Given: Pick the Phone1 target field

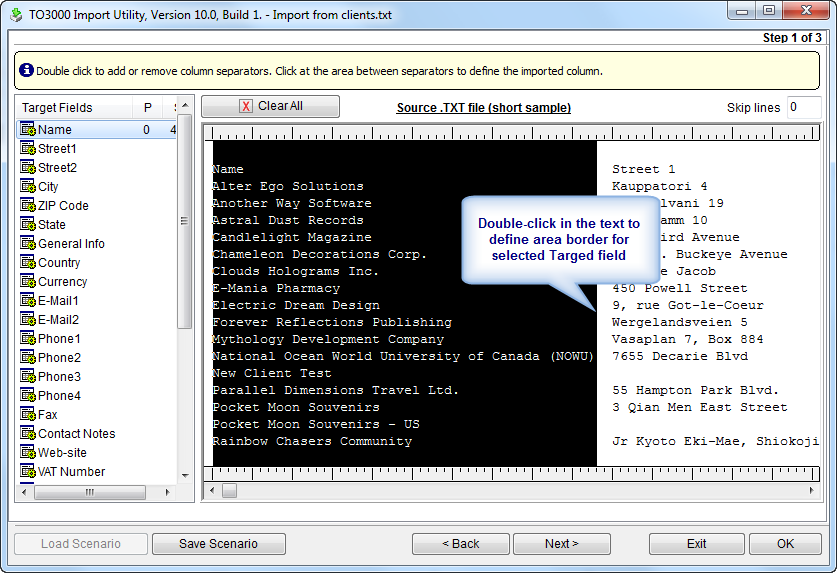Looking at the screenshot, I should [59, 339].
